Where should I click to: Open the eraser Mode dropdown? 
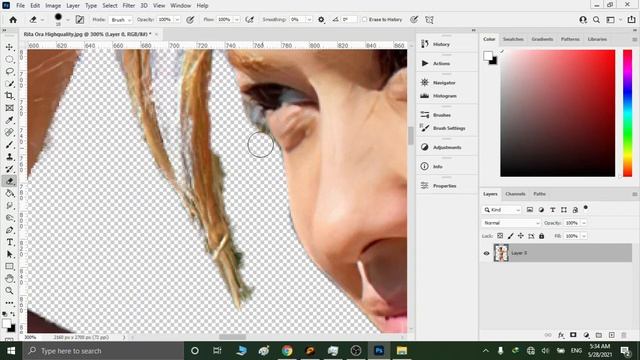[x=121, y=20]
